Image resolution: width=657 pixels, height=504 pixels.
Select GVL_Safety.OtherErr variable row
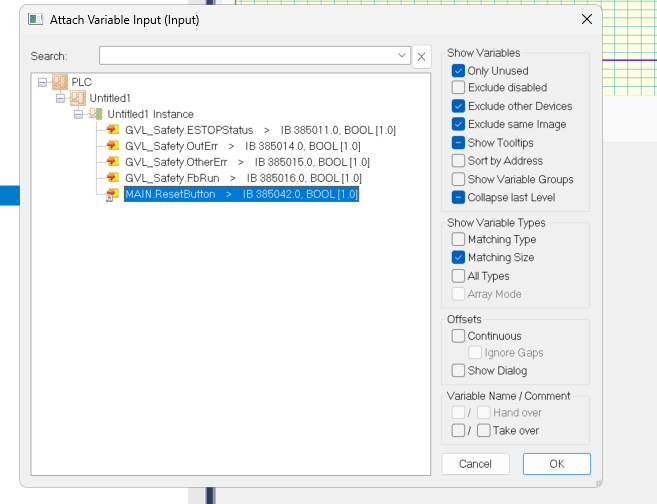pyautogui.click(x=247, y=162)
